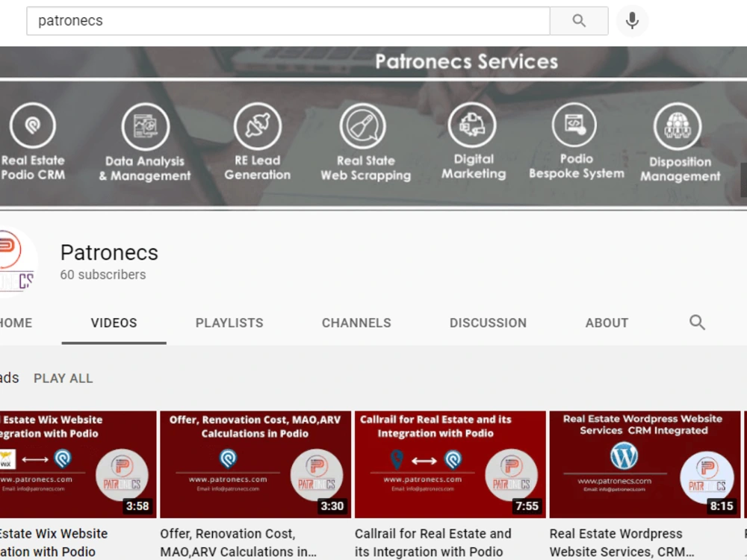
Task: Click the Podio Bespoke System icon
Action: 574,125
